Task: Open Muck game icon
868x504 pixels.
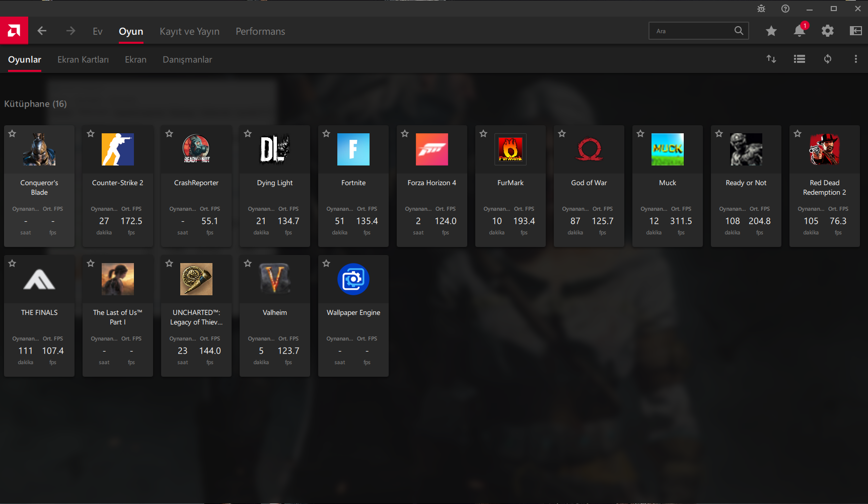Action: click(668, 149)
